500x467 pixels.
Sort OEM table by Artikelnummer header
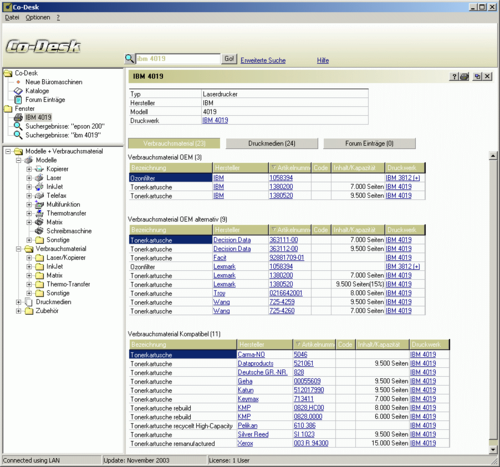pos(290,168)
